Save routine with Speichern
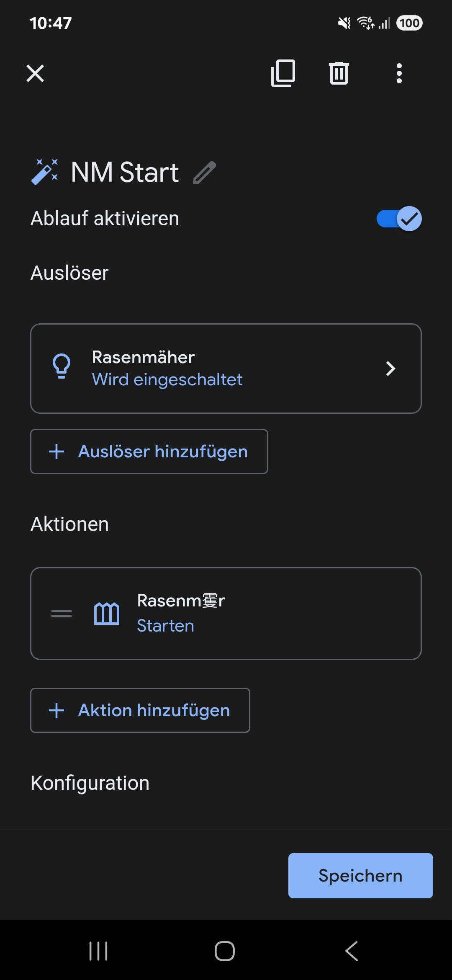The height and width of the screenshot is (980, 452). [360, 875]
